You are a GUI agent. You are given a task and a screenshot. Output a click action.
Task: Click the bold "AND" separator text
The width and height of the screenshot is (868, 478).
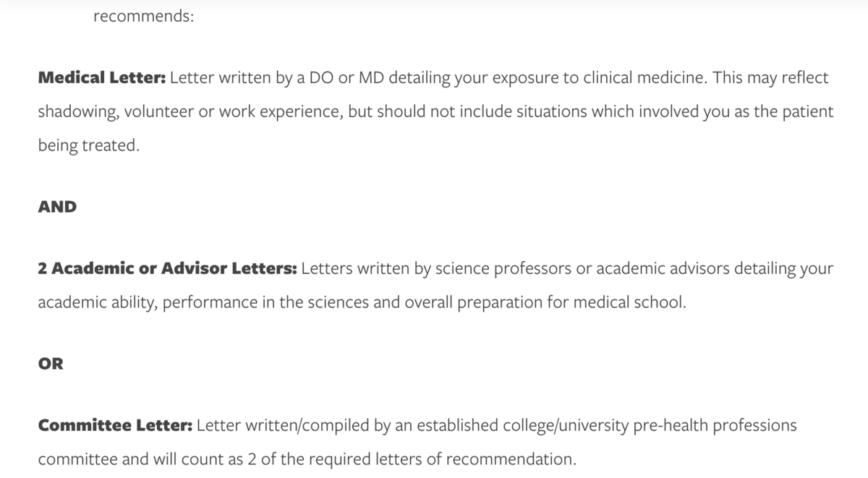(x=57, y=207)
